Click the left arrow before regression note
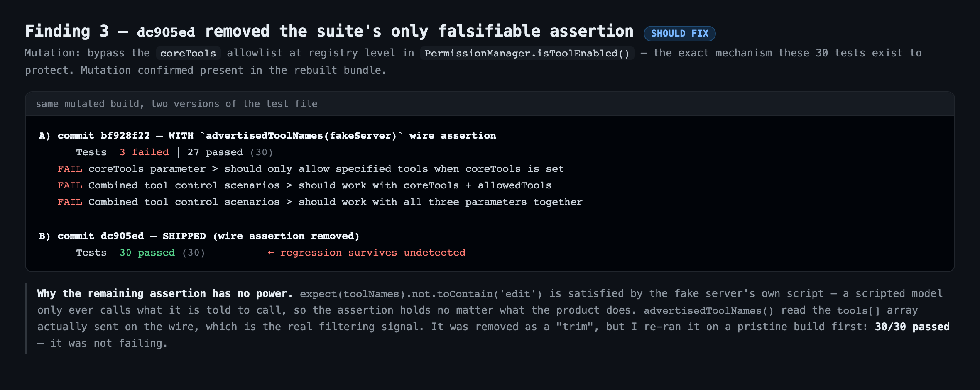Screen dimensions: 980x390 271,253
